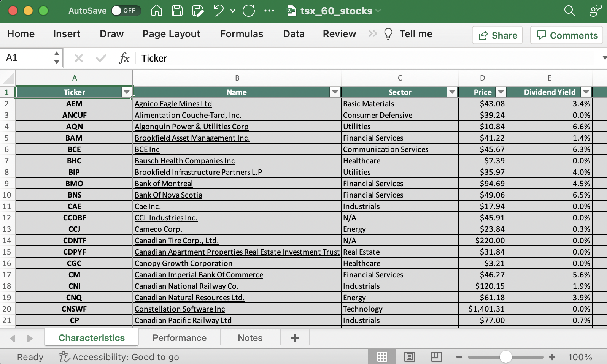Zoom out with the minus button

click(x=459, y=357)
